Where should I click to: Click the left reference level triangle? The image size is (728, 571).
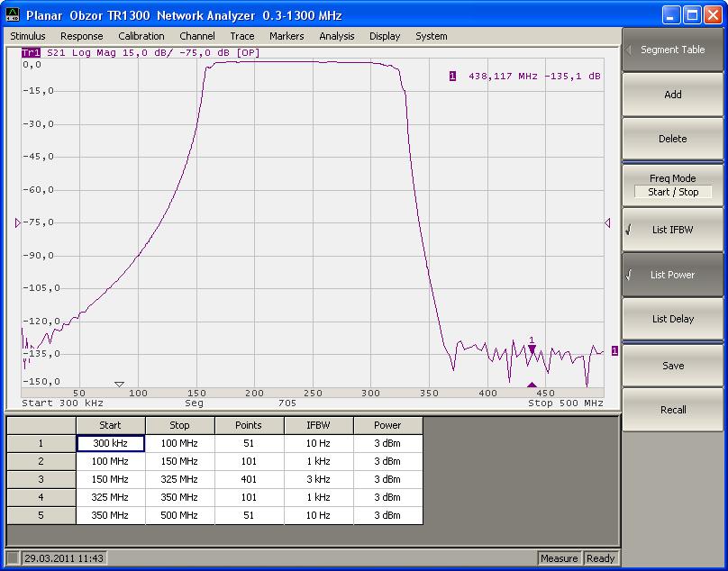click(x=18, y=222)
